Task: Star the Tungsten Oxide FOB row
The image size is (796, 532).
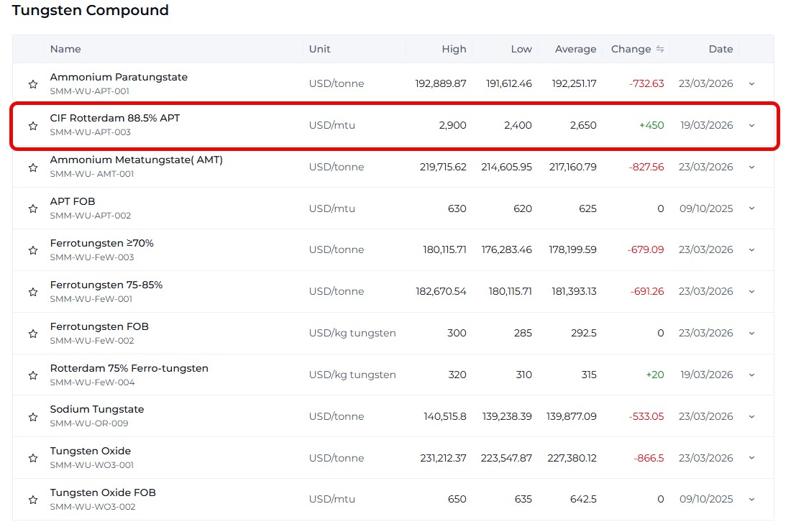Action: 33,500
